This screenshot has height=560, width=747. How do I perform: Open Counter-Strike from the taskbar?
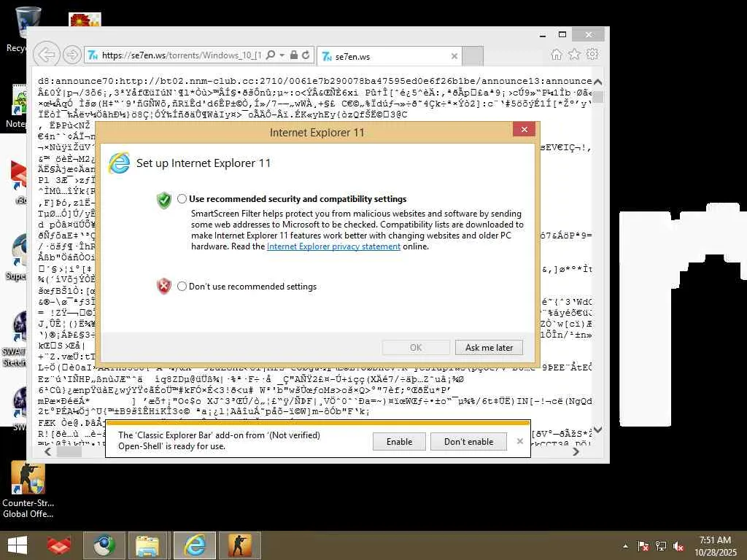point(239,545)
